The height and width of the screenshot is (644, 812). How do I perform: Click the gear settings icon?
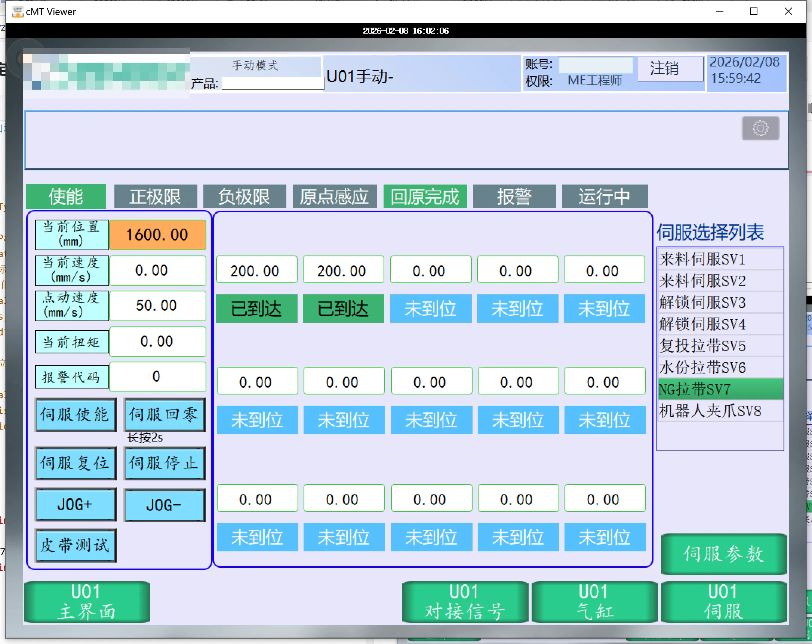[760, 128]
